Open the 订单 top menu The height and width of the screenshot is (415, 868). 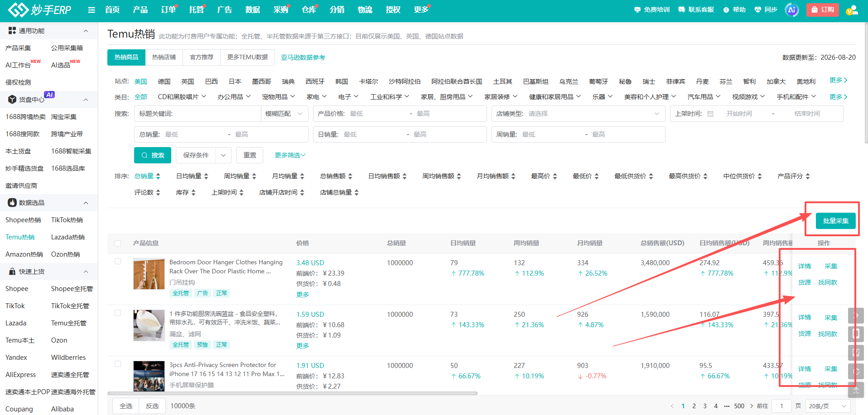coord(169,10)
